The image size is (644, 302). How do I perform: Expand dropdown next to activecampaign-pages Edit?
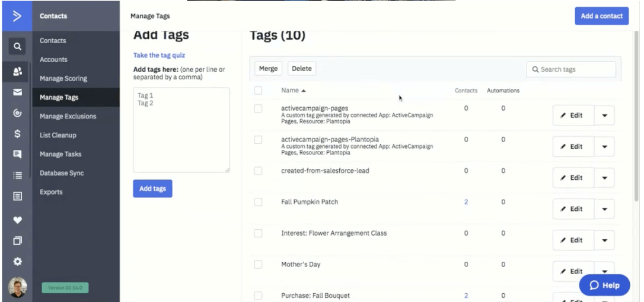tap(604, 115)
